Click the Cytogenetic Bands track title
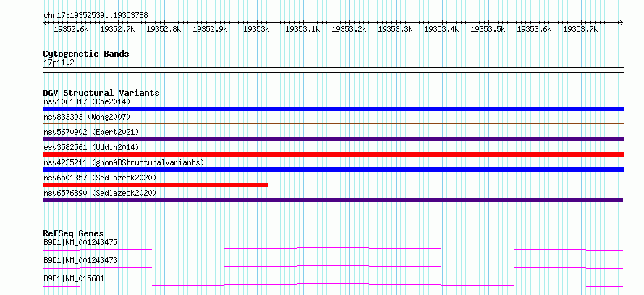The height and width of the screenshot is (295, 644). click(86, 54)
